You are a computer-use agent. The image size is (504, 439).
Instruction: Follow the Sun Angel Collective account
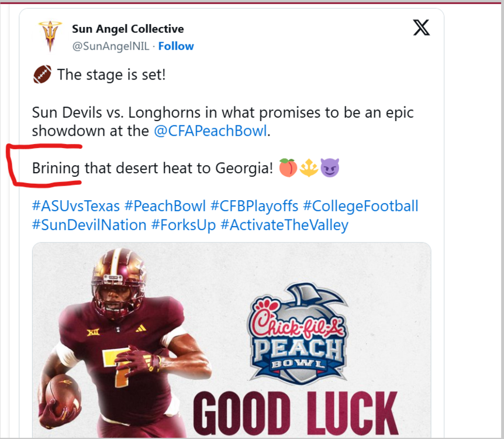(x=176, y=46)
